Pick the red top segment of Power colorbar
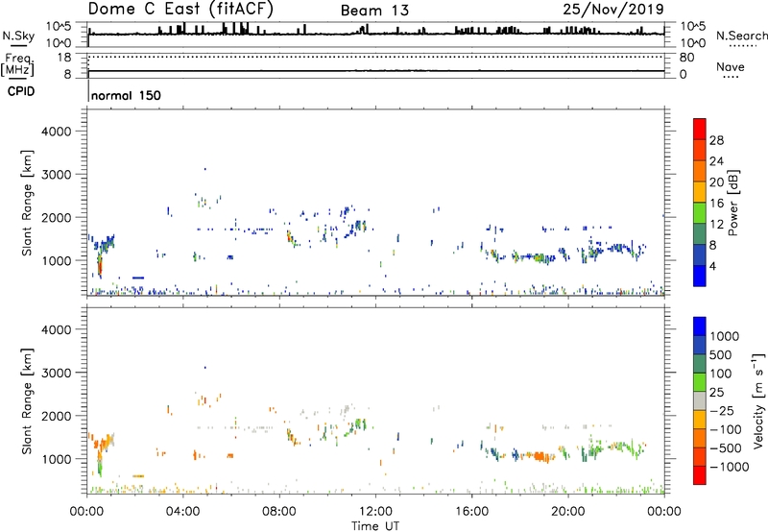 [700, 129]
